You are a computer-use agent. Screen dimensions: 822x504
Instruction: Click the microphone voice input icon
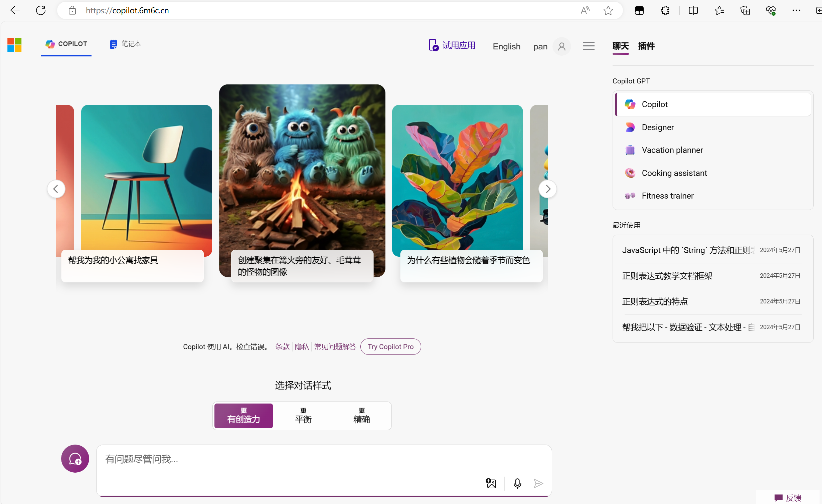[x=517, y=483]
